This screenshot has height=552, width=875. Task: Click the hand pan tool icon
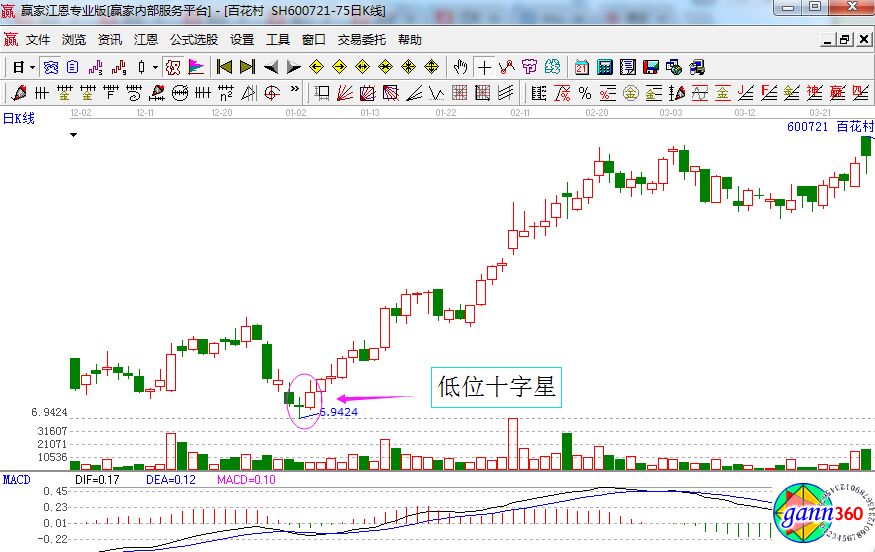461,67
